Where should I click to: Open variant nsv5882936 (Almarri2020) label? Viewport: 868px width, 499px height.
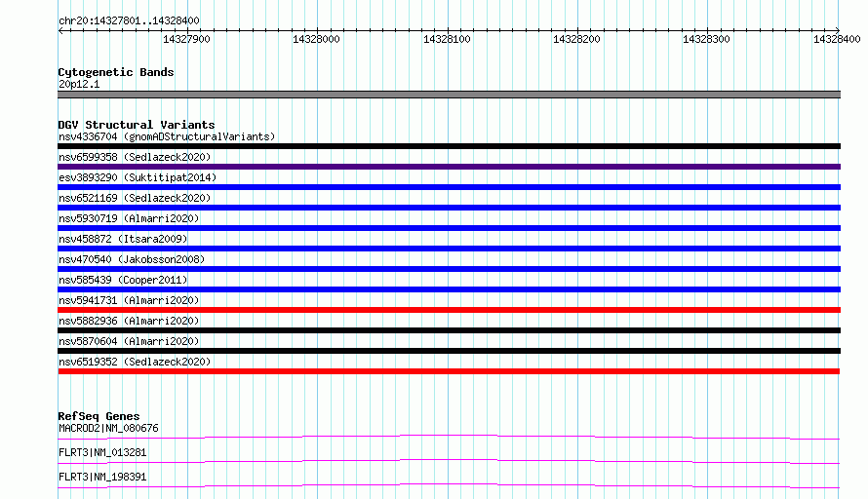pos(129,321)
